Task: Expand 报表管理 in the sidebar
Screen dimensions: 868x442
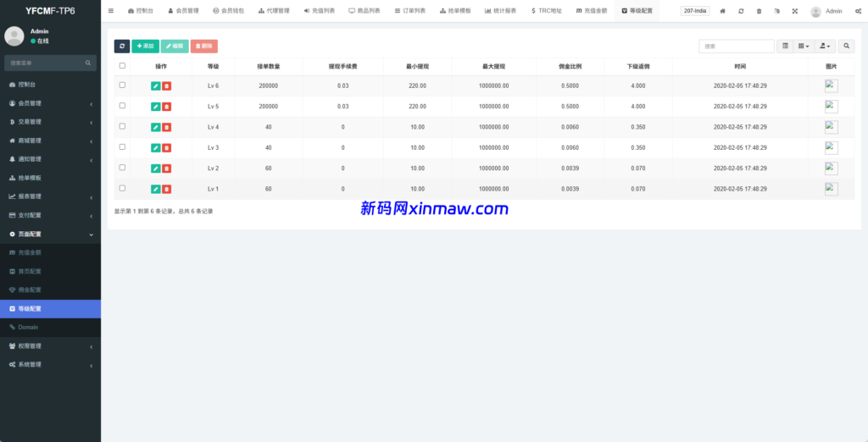Action: pyautogui.click(x=50, y=196)
